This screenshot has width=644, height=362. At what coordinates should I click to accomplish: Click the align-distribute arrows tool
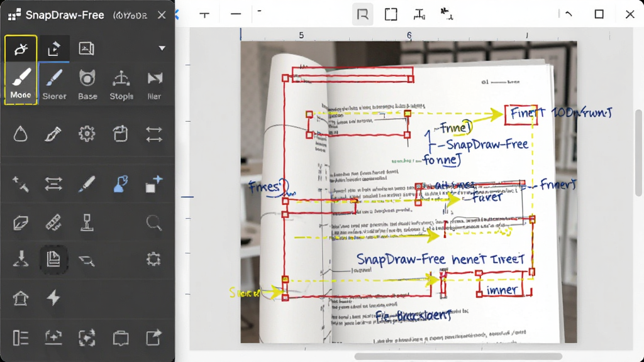pyautogui.click(x=54, y=184)
